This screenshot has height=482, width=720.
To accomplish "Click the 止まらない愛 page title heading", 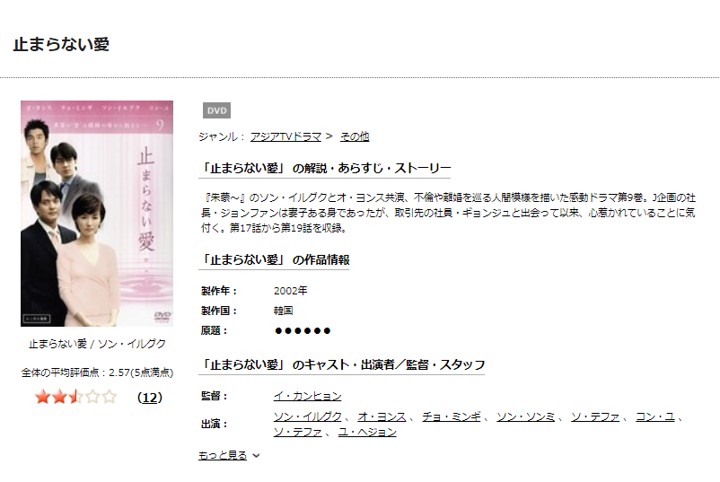I will tap(61, 45).
